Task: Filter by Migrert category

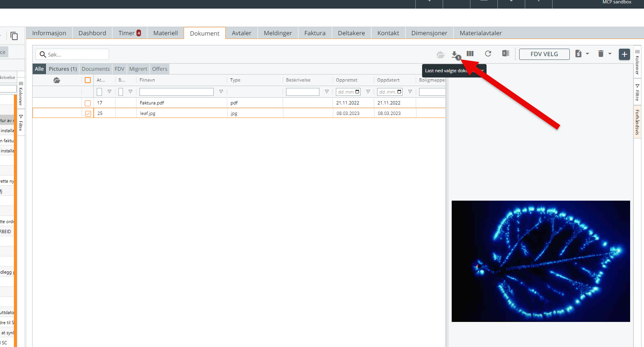Action: point(138,69)
